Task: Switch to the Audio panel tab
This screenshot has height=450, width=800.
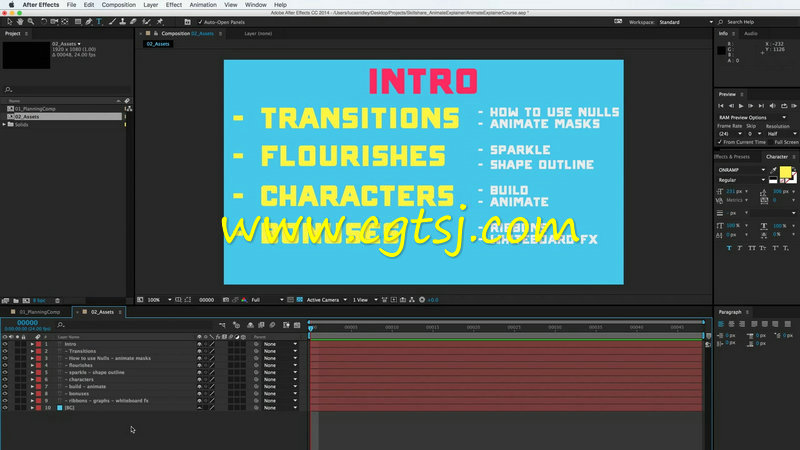Action: (x=751, y=33)
